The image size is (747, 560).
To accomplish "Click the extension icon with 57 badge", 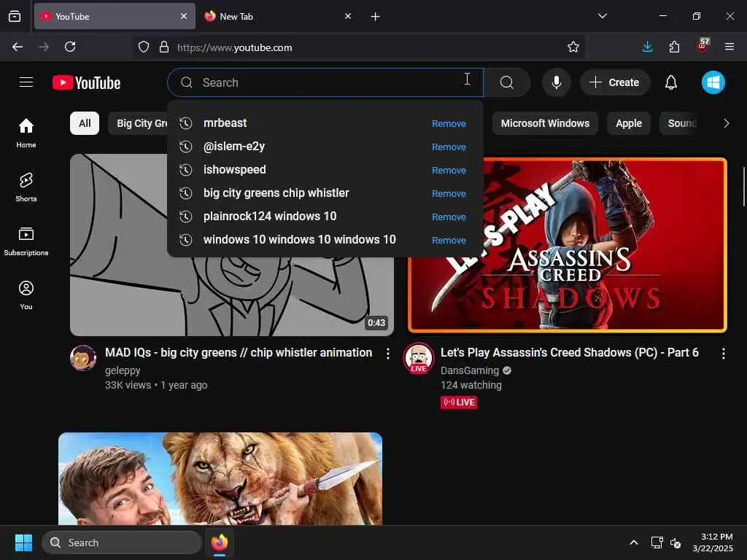I will coord(703,45).
